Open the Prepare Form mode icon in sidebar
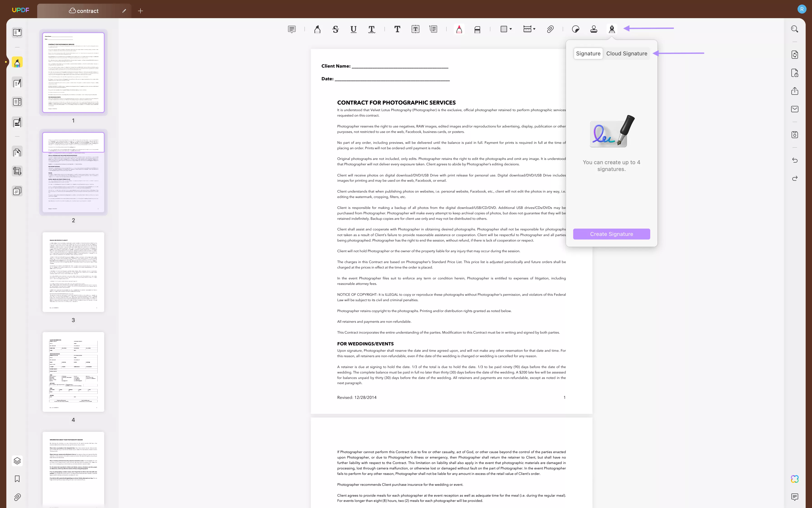 coord(17,102)
